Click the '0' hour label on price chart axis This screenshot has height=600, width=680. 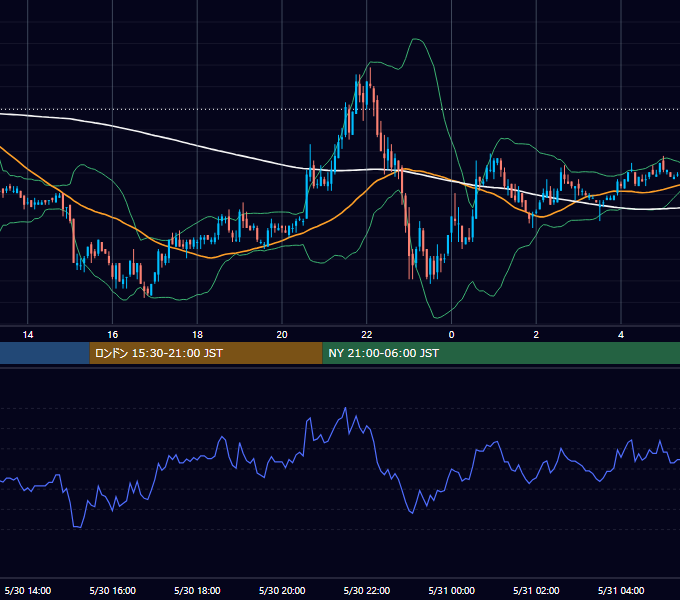click(451, 335)
